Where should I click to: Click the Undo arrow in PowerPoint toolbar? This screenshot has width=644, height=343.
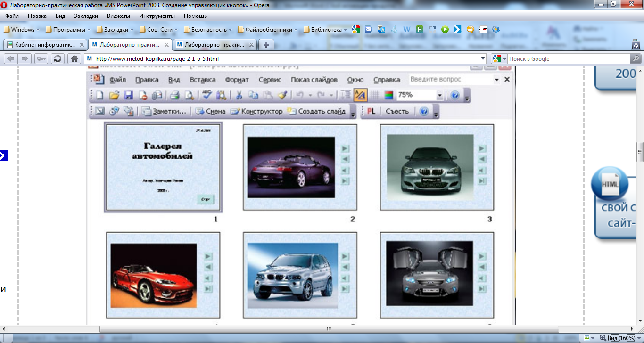coord(299,95)
